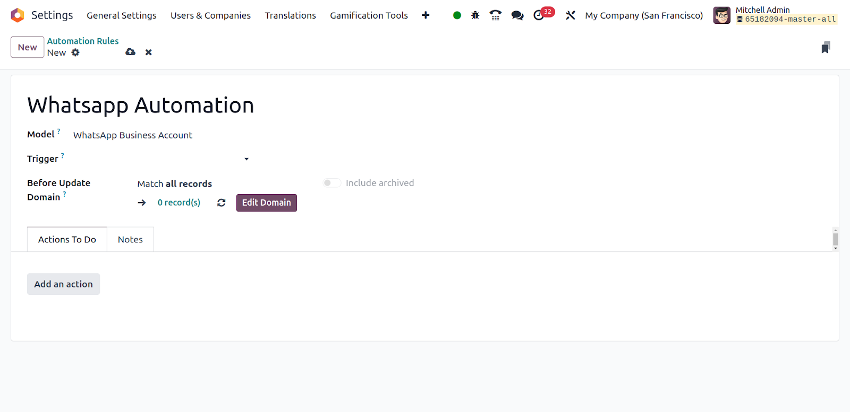Click the New button
850x412 pixels.
[27, 47]
